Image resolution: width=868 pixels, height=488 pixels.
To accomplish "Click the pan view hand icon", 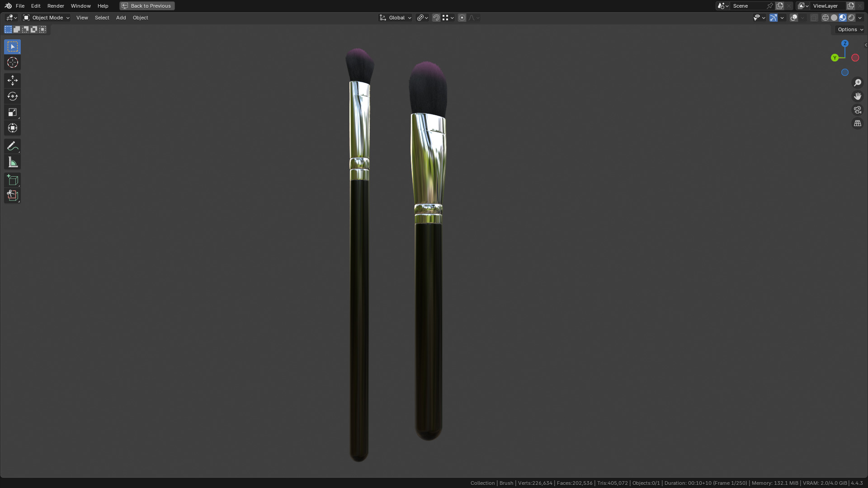I will (x=858, y=96).
